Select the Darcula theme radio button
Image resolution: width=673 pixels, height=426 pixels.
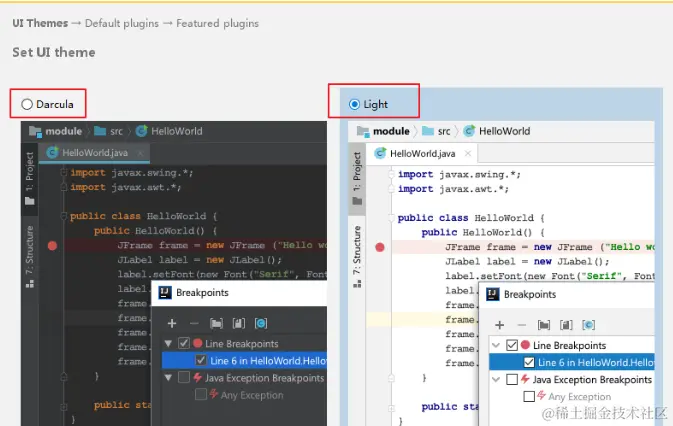[x=27, y=104]
